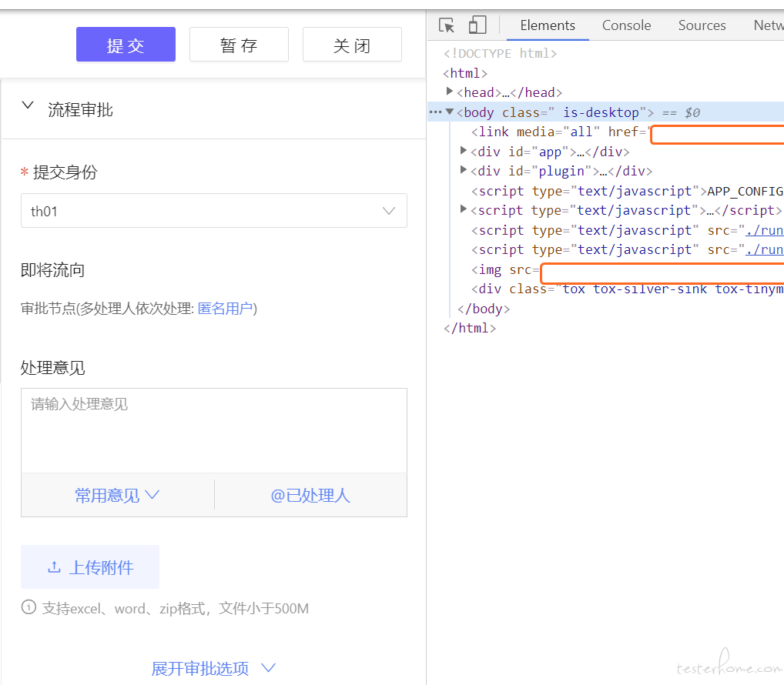Select the link media="all" element line
The image size is (784, 685).
[x=627, y=132]
